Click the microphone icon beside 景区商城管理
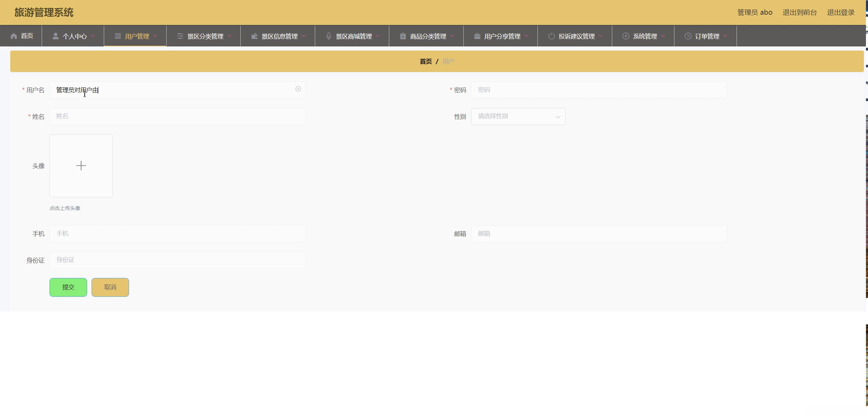 (x=328, y=36)
